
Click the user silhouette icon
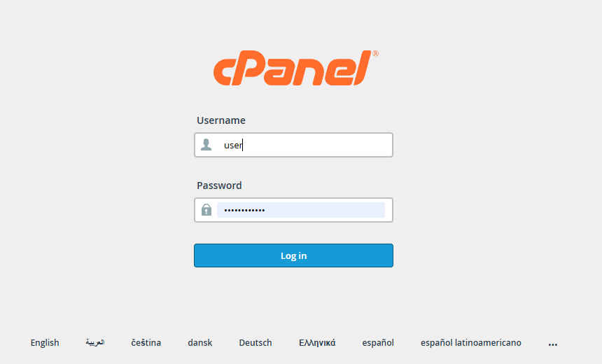[x=206, y=145]
